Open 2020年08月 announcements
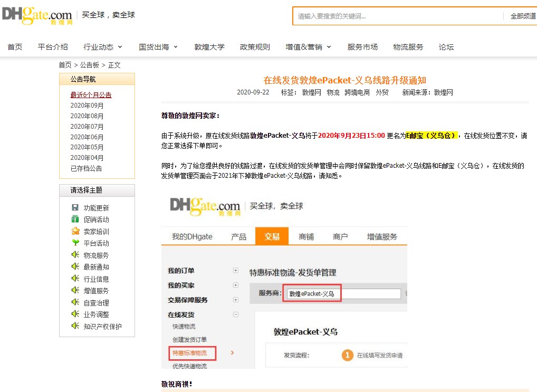537x392 pixels. (x=87, y=116)
